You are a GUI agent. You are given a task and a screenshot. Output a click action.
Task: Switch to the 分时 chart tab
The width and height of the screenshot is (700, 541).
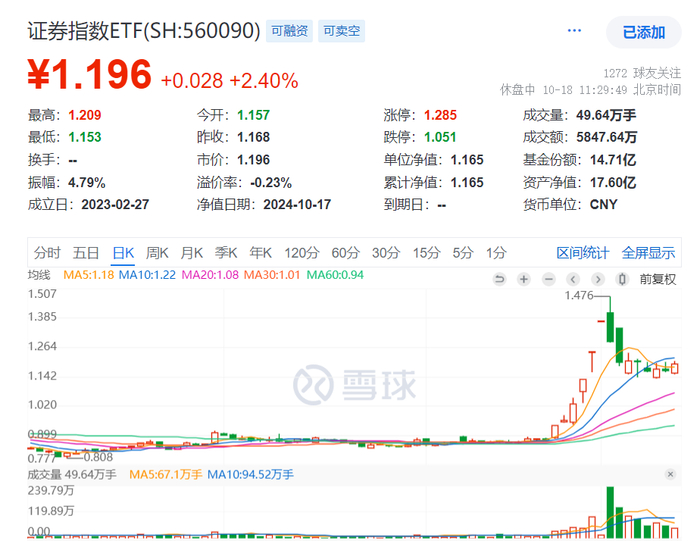[x=47, y=253]
